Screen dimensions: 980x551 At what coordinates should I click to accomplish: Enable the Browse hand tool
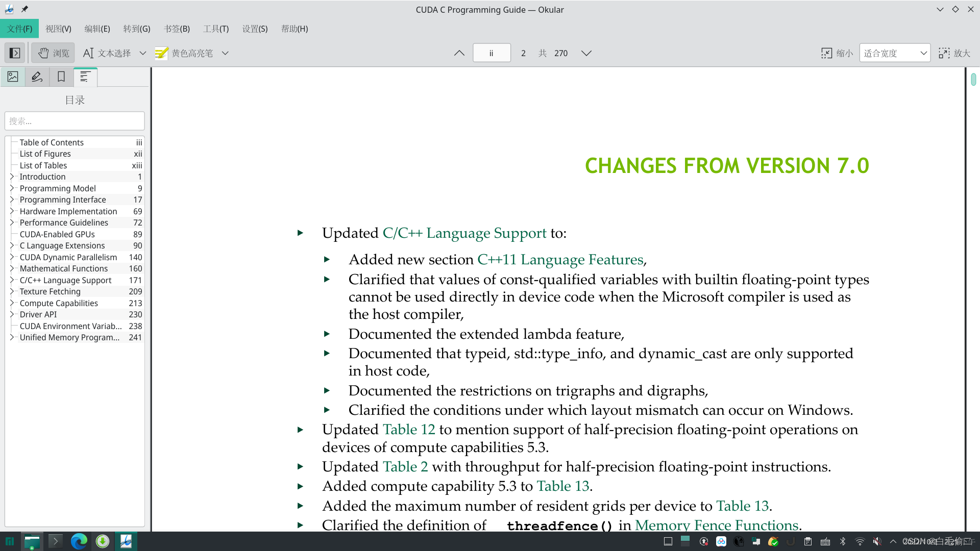(53, 53)
